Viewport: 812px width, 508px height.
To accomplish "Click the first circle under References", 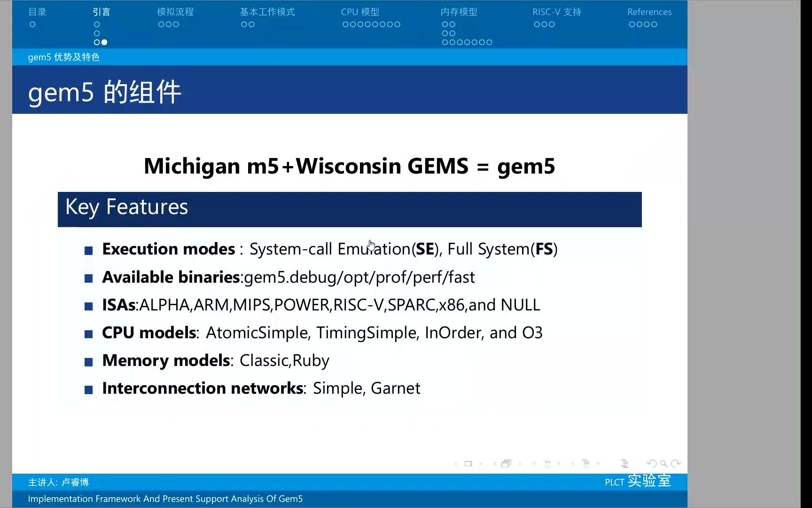I will pyautogui.click(x=632, y=24).
